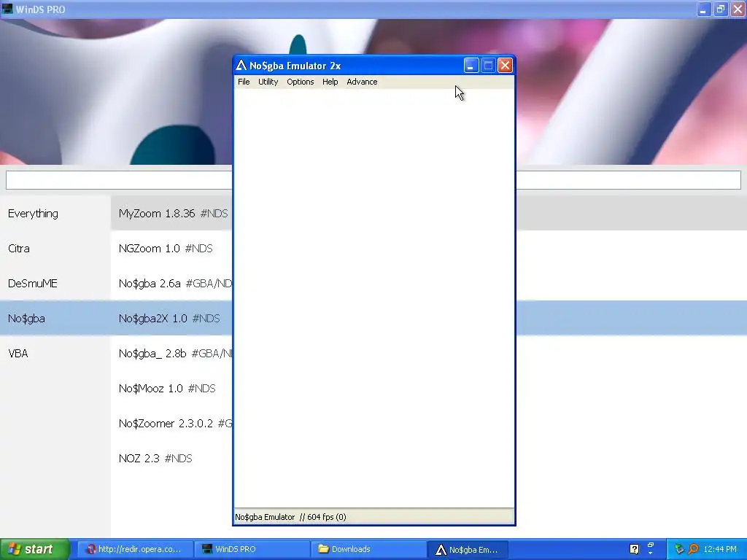Switch to WinDS PRO taskbar button

252,549
